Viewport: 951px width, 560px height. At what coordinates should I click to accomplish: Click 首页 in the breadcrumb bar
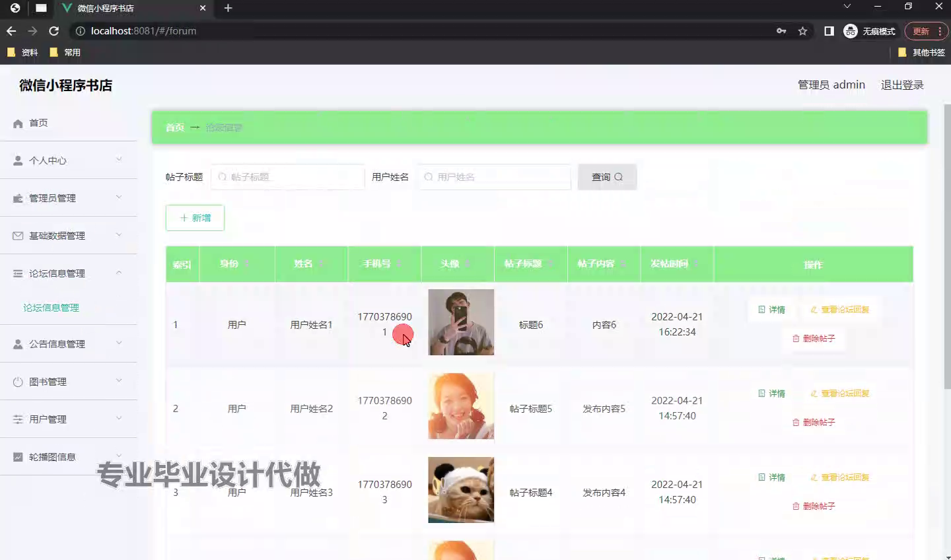click(x=175, y=127)
